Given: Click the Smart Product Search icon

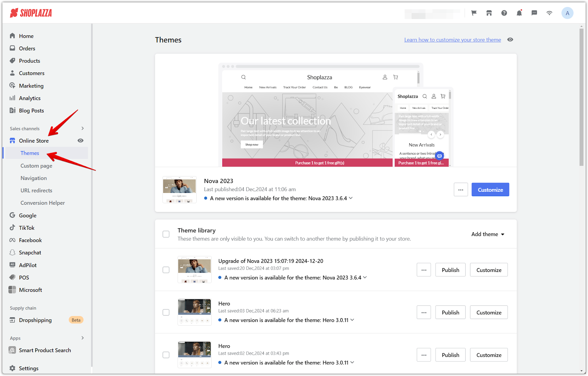Looking at the screenshot, I should (x=12, y=350).
